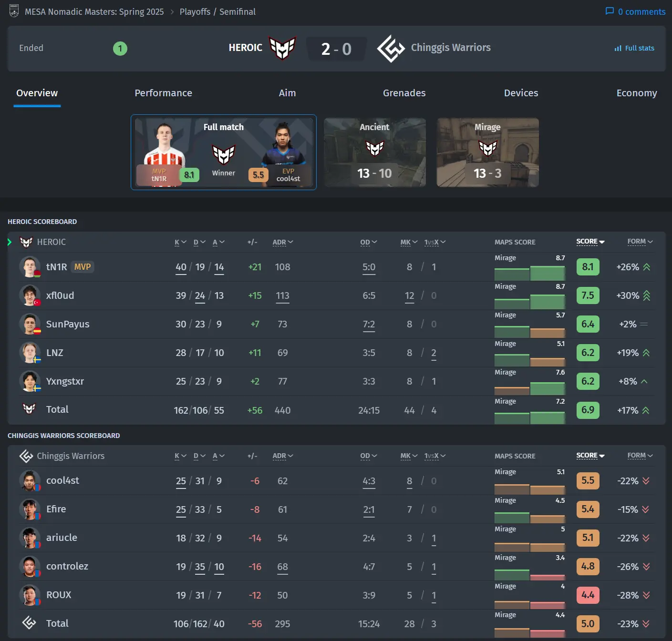Open MESA Nomadic Masters: Spring 2025 breadcrumb
This screenshot has height=641, width=672.
tap(94, 11)
